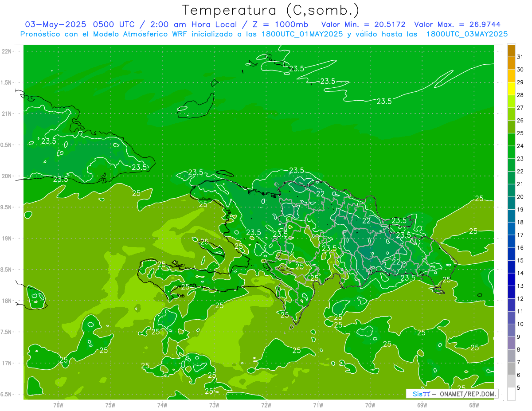
Task: Click the color bar label "29"
Action: point(520,82)
